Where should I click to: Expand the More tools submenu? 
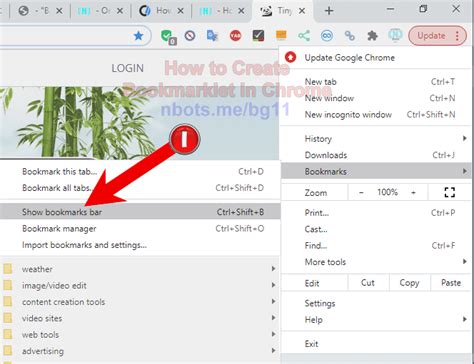coord(376,262)
